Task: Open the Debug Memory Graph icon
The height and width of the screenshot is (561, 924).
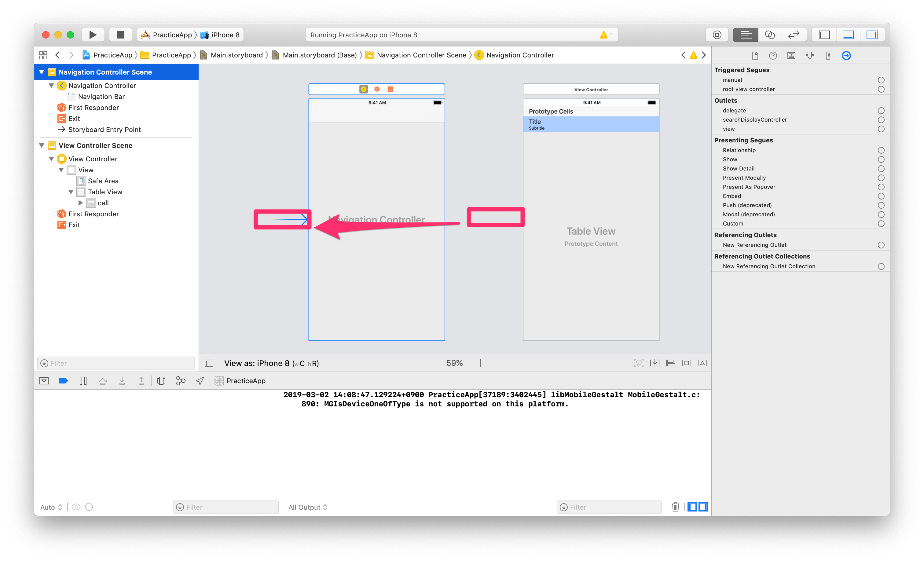Action: tap(180, 381)
